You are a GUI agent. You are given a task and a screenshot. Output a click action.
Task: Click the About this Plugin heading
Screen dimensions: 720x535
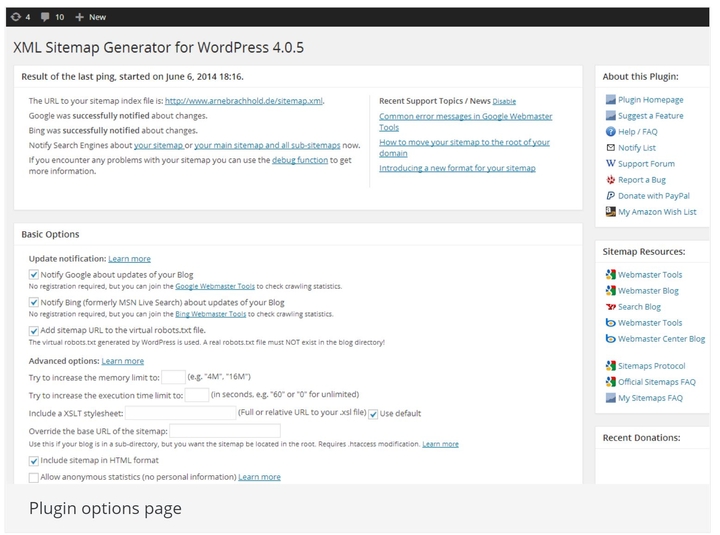pyautogui.click(x=641, y=77)
